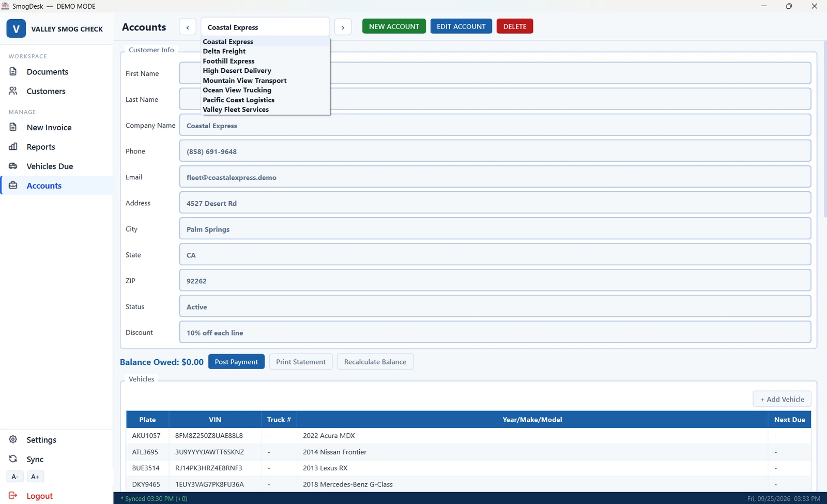Click Post Payment button

click(x=236, y=362)
